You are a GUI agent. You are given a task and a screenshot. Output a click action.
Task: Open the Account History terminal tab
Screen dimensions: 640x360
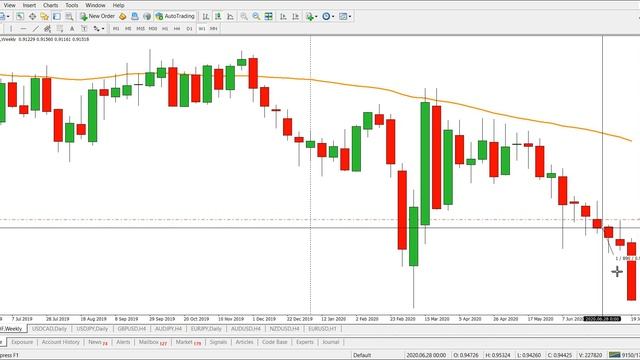click(61, 342)
